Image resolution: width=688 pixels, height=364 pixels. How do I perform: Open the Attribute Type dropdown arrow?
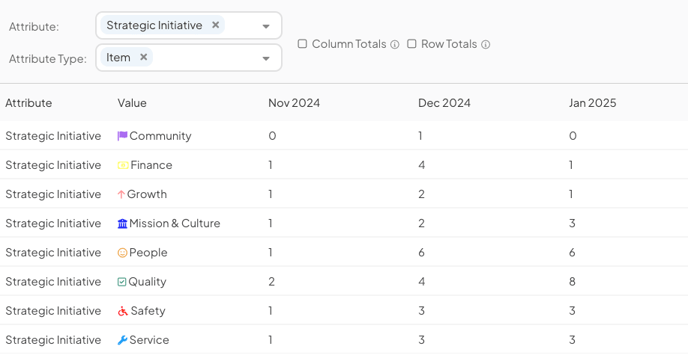(x=266, y=58)
